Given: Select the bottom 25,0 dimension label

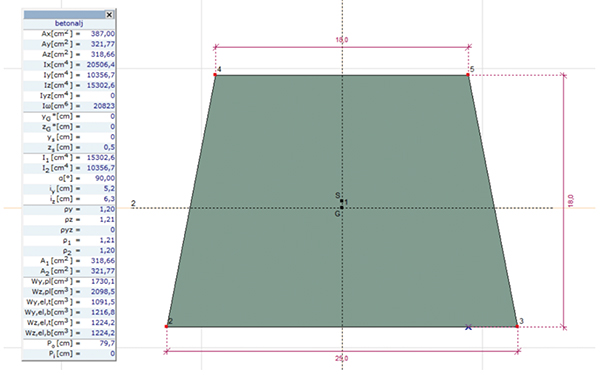Looking at the screenshot, I should (x=342, y=359).
